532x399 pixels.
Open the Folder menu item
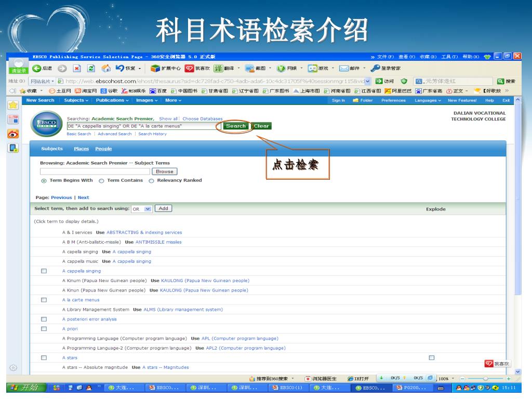coord(363,100)
